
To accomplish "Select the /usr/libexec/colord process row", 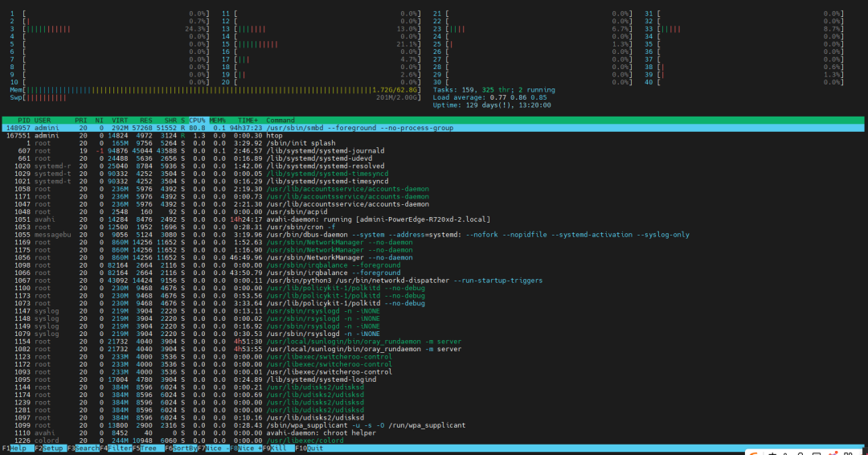I will pyautogui.click(x=433, y=441).
